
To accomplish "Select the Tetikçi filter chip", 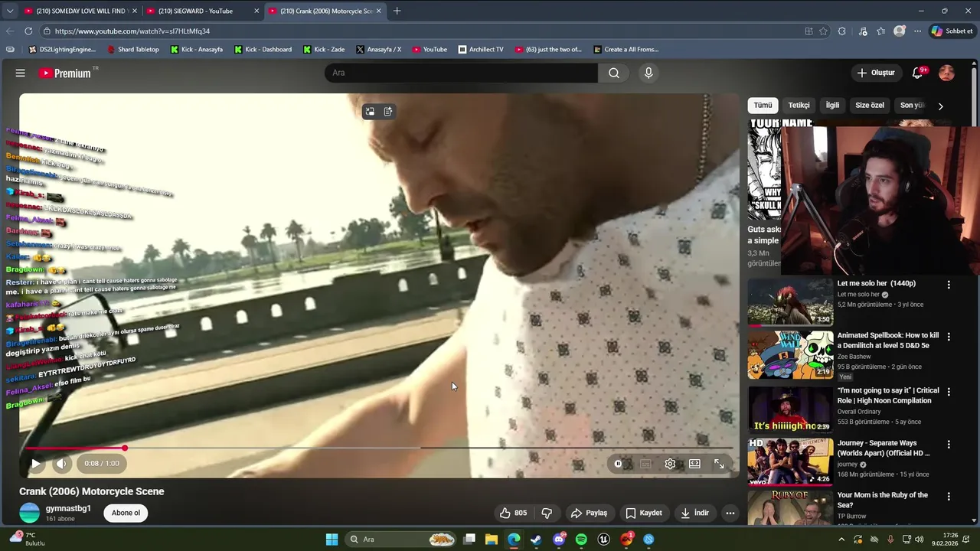I will (x=799, y=106).
